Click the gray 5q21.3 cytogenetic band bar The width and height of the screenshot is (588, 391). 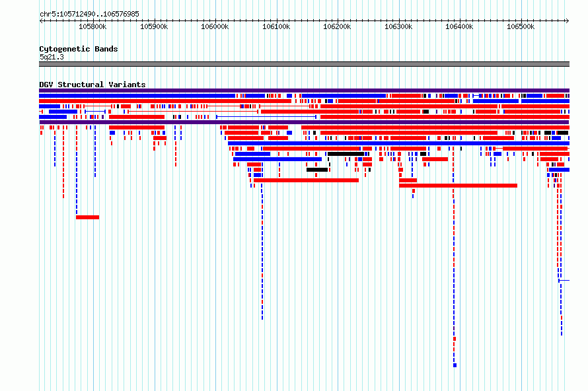coord(304,64)
